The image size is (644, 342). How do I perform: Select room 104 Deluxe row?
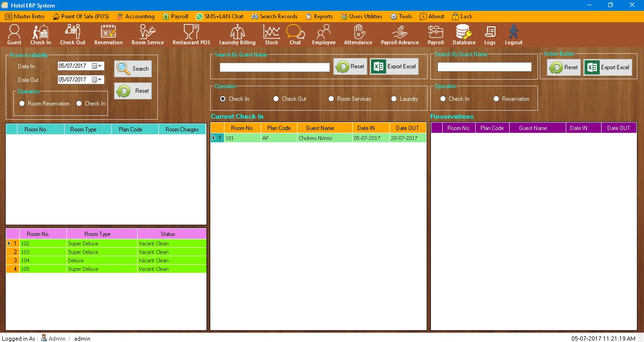click(106, 261)
